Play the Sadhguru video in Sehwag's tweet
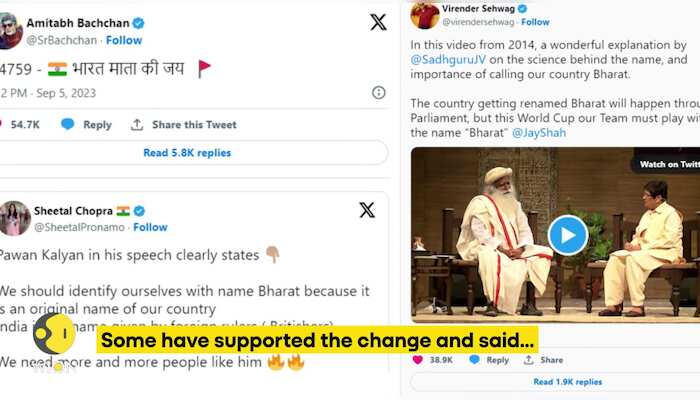This screenshot has height=400, width=700. tap(567, 235)
